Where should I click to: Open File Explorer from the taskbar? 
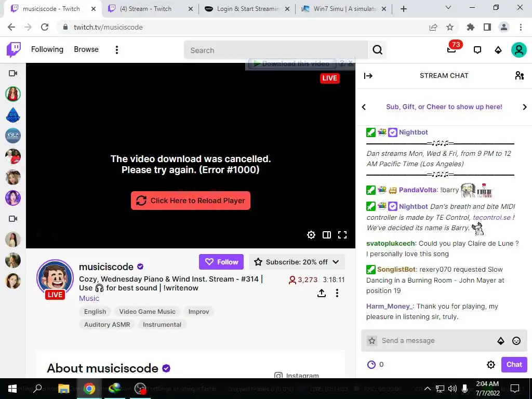click(x=63, y=389)
